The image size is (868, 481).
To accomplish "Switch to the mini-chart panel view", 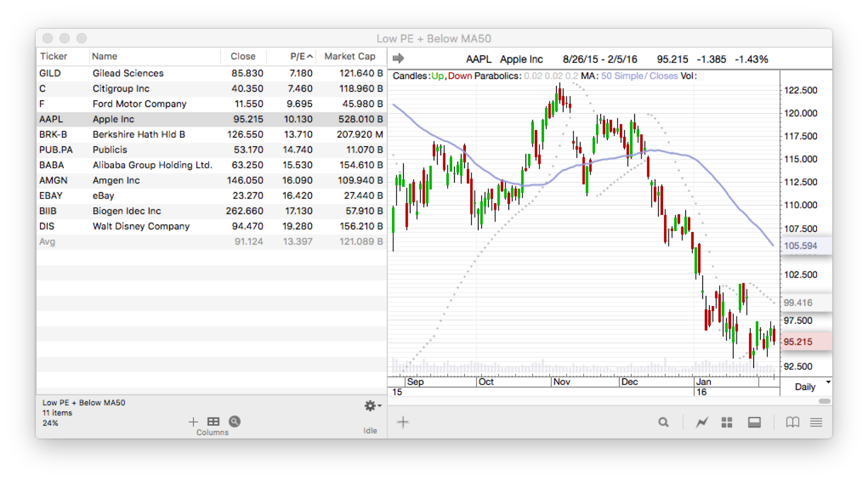I will point(754,422).
